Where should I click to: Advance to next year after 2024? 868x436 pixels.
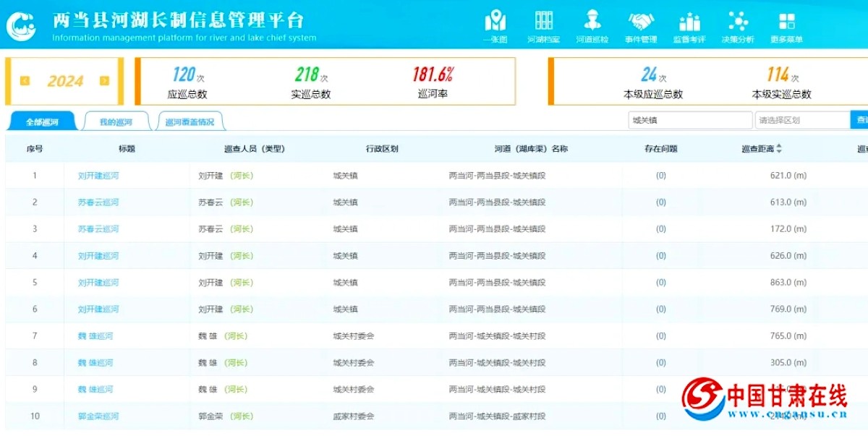coord(104,81)
